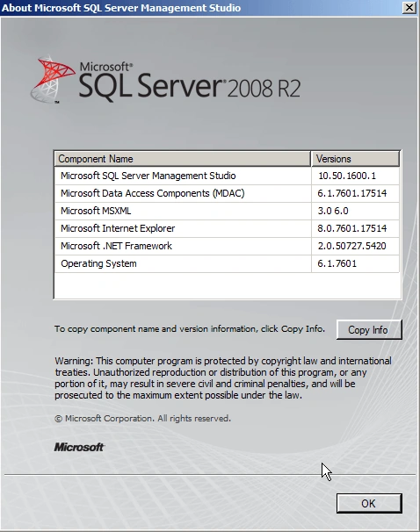The height and width of the screenshot is (532, 420).
Task: Select the Microsoft SQL Server Management Studio row
Action: [x=227, y=176]
